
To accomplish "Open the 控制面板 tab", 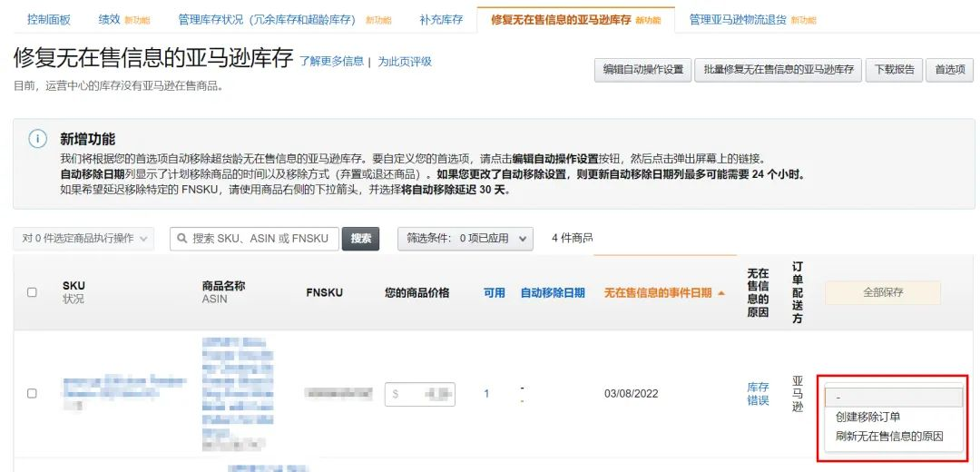I will tap(48, 19).
